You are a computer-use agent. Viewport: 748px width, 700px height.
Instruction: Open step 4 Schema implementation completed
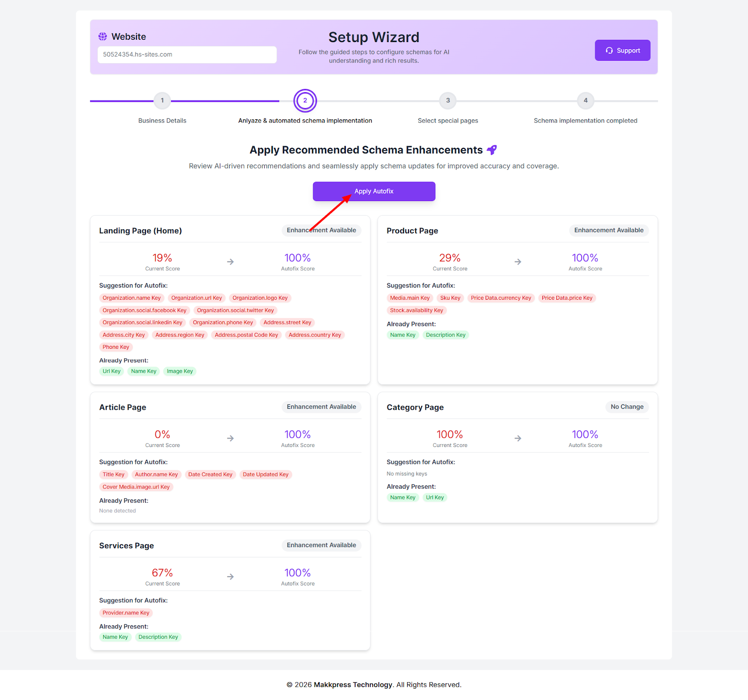click(585, 101)
